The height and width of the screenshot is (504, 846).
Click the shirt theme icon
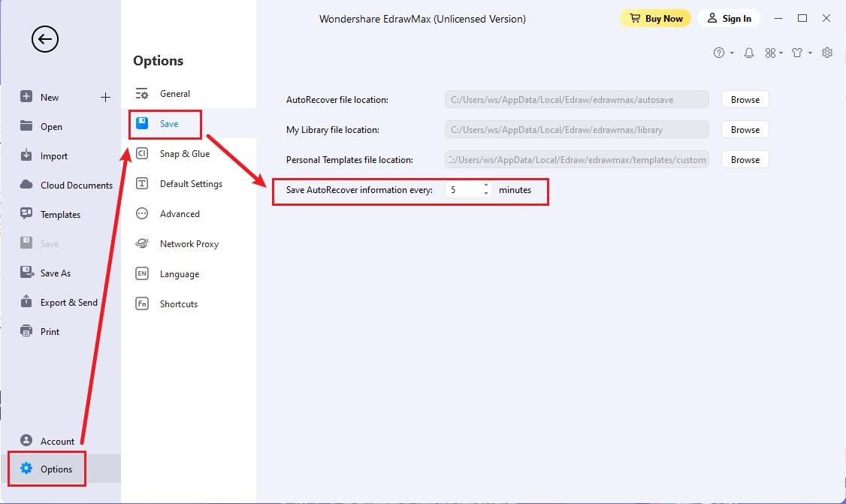[x=797, y=53]
